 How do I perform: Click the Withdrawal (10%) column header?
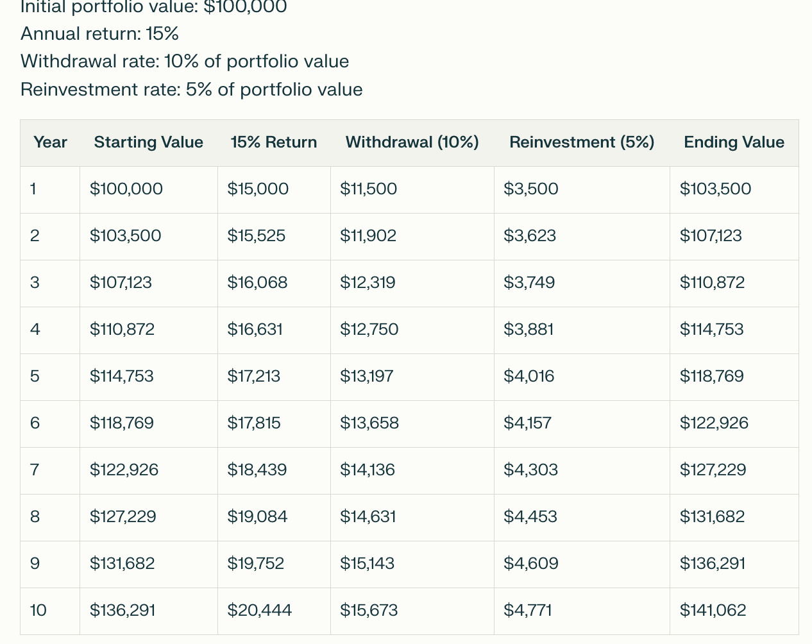pyautogui.click(x=412, y=142)
